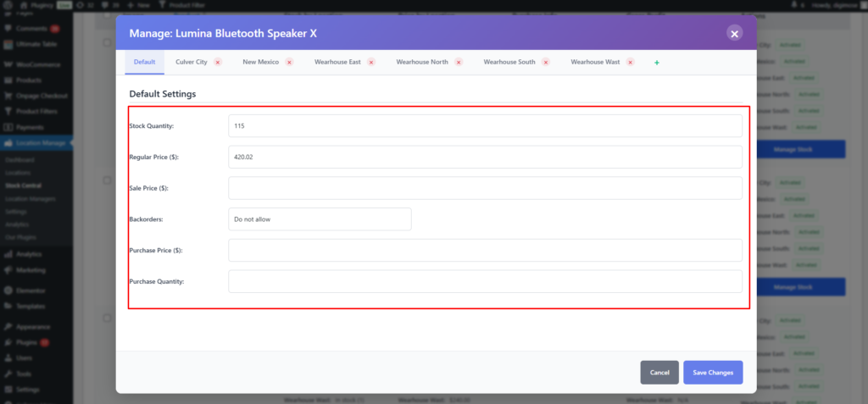Focus the Purchase Quantity field
The height and width of the screenshot is (404, 868).
point(485,281)
